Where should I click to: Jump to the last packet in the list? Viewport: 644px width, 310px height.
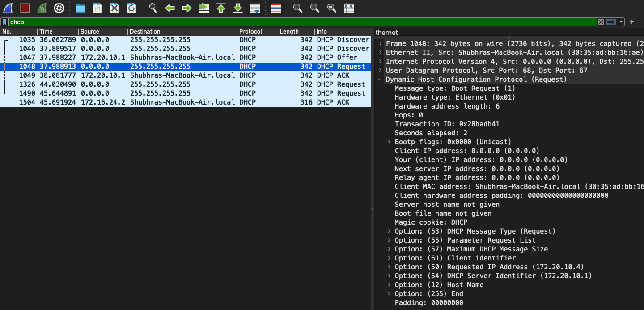click(x=237, y=8)
